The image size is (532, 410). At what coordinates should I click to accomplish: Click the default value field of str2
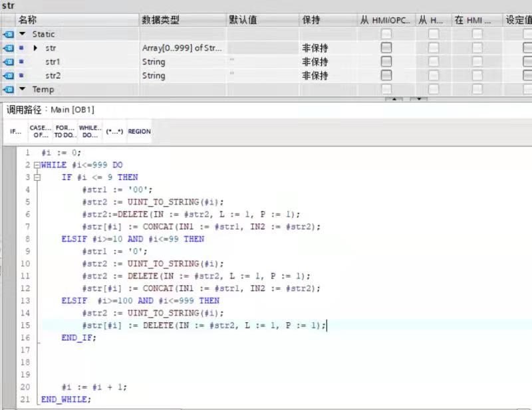pyautogui.click(x=261, y=76)
